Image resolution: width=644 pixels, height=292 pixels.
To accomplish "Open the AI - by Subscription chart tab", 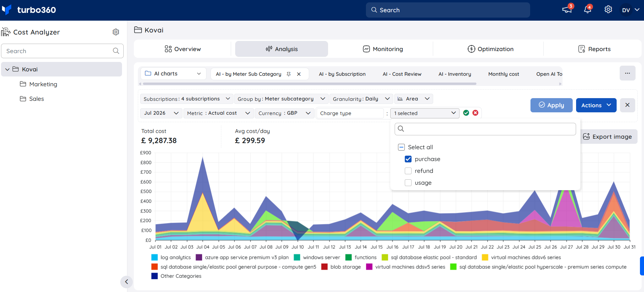I will coord(342,74).
